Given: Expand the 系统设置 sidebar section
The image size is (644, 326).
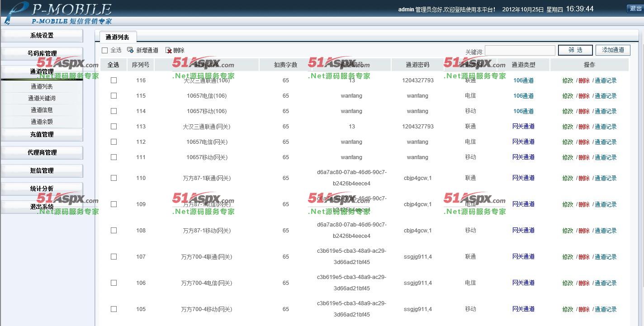Looking at the screenshot, I should click(x=42, y=35).
